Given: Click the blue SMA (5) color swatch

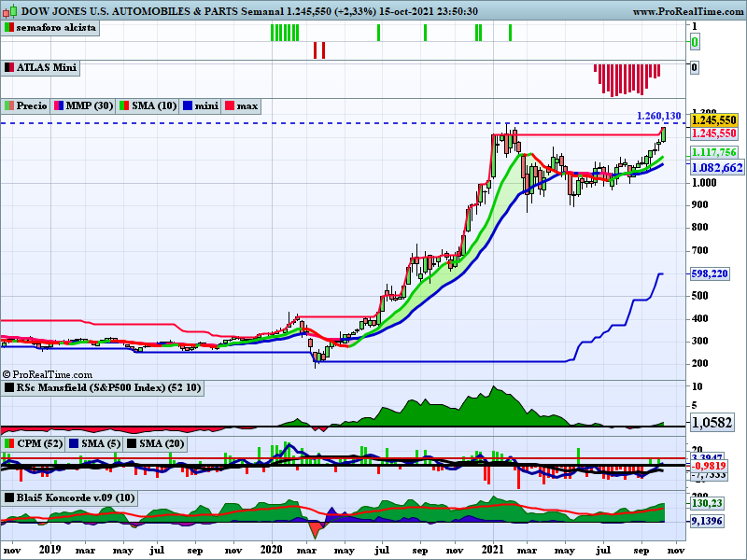Looking at the screenshot, I should (x=74, y=444).
